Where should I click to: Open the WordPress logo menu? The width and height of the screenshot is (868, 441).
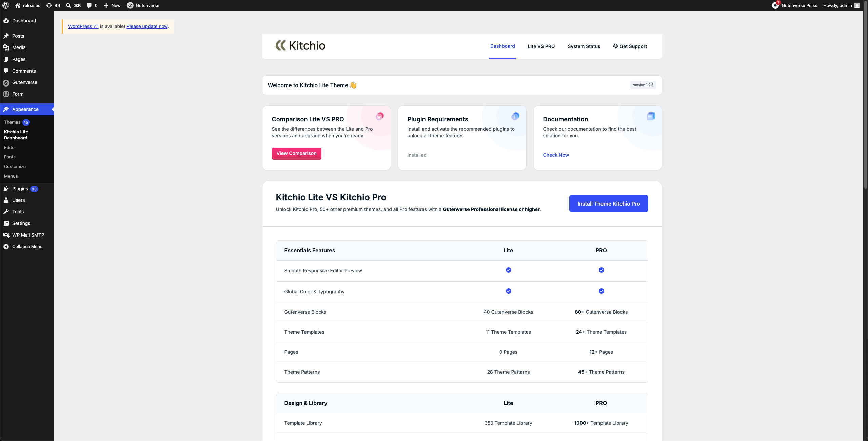6,5
